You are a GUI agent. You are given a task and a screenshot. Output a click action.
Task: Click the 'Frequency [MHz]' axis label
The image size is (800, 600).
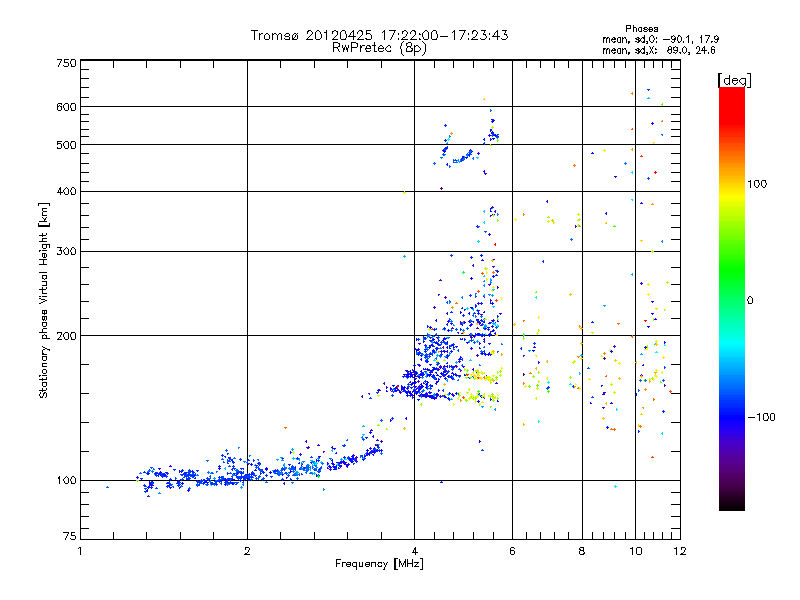pyautogui.click(x=379, y=564)
